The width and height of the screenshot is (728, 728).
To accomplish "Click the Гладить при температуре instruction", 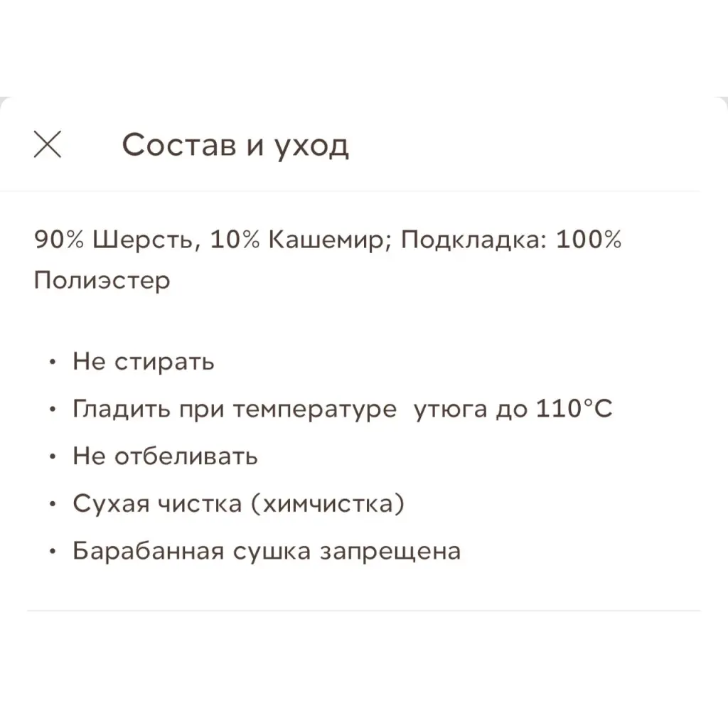I will [235, 409].
